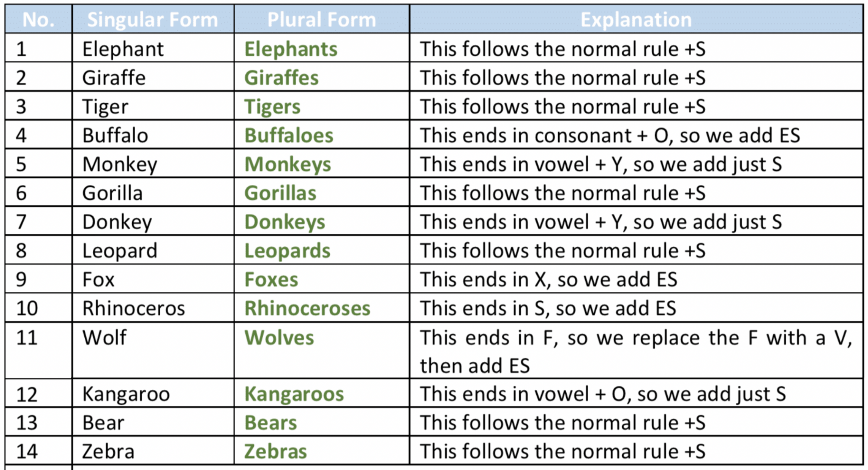Click the Buffalo explanation about consonant + O
The width and height of the screenshot is (868, 470).
[x=610, y=136]
